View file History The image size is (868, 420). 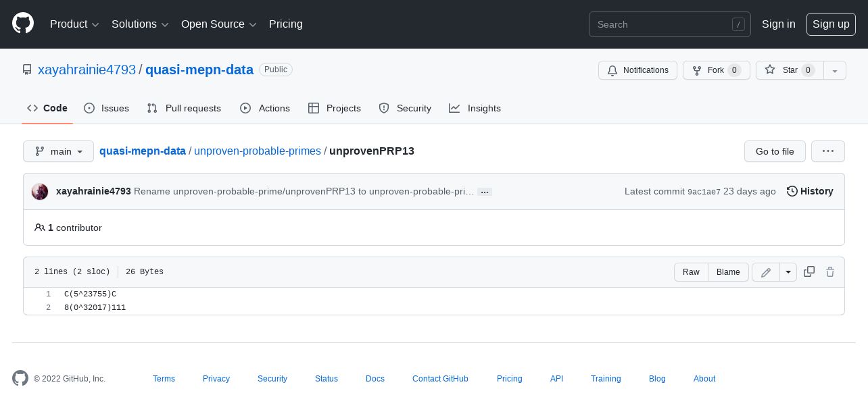tap(810, 191)
